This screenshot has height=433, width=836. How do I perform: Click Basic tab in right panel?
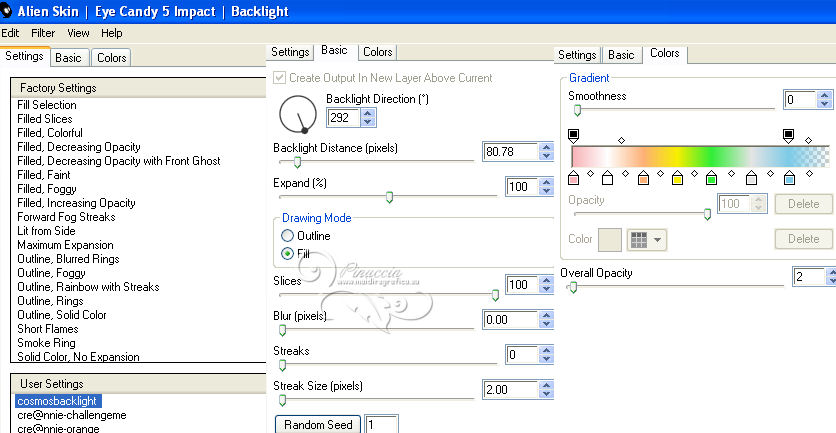point(621,55)
